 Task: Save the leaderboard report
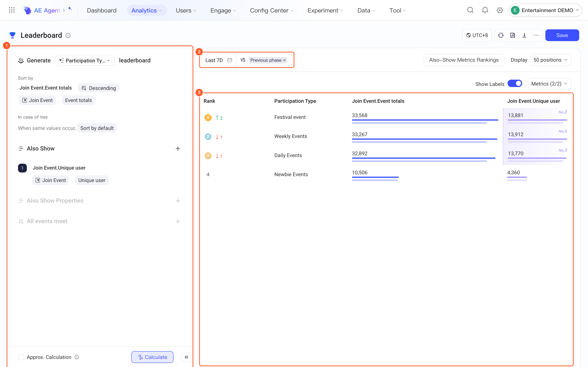click(562, 35)
